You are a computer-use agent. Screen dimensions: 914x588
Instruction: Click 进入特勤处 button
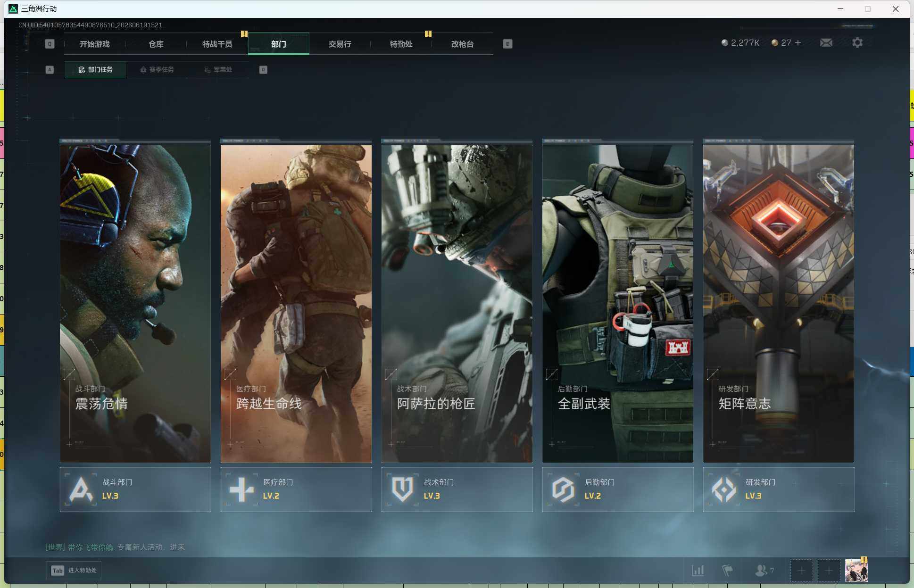pos(74,571)
